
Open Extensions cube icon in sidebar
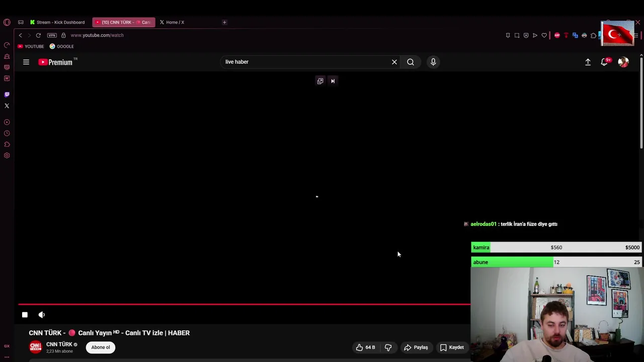[7, 144]
